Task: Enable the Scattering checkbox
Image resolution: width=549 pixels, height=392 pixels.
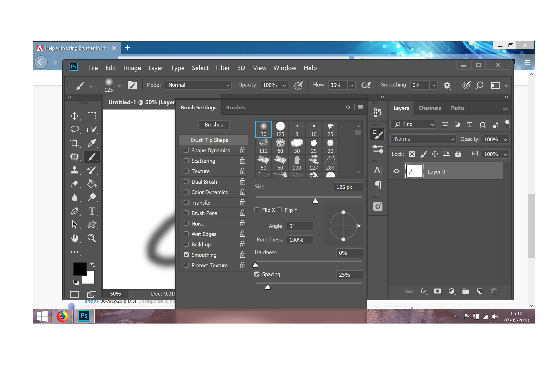Action: coord(186,161)
